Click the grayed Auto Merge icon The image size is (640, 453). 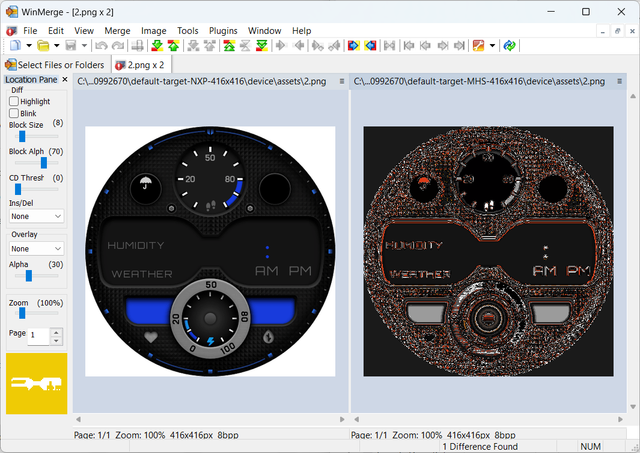(389, 45)
